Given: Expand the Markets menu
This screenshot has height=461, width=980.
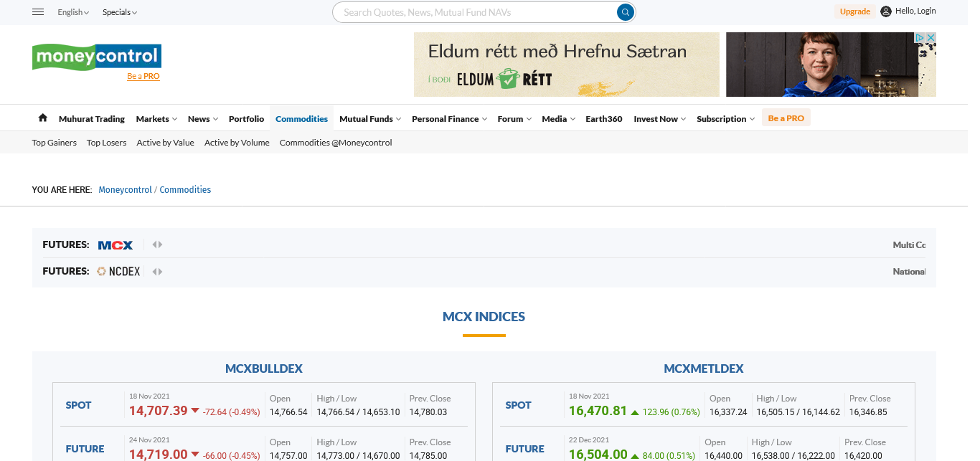Looking at the screenshot, I should [156, 119].
